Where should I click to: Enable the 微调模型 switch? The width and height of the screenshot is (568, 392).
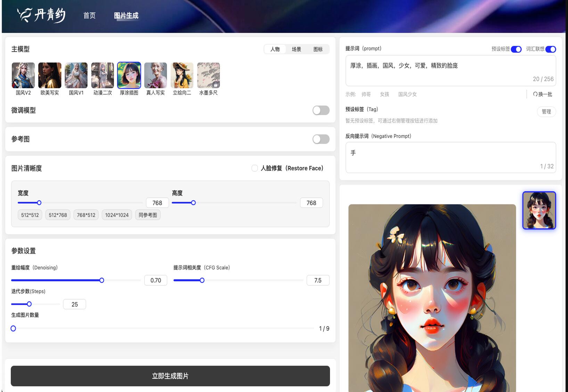(321, 111)
